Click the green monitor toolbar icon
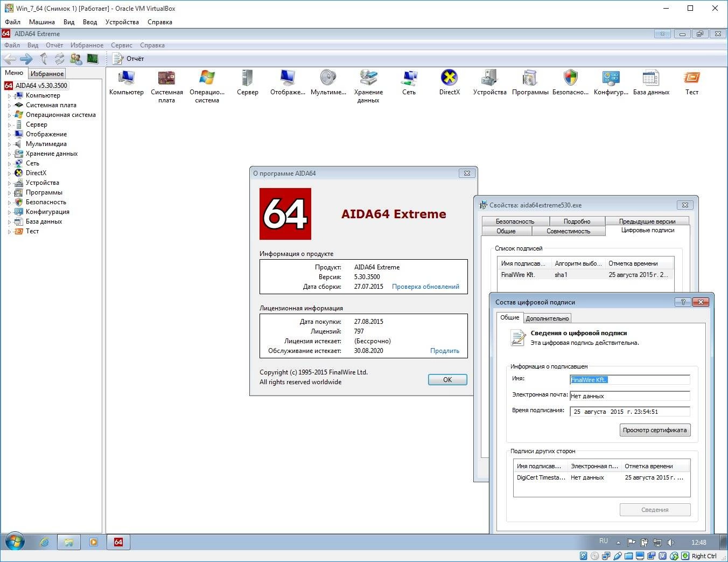728x562 pixels. coord(93,58)
